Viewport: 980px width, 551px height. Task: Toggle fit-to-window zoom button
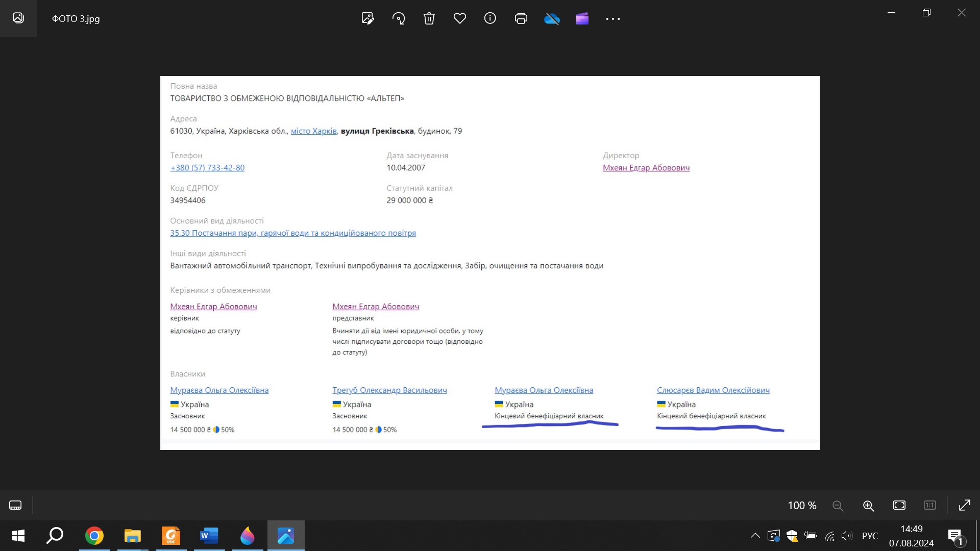pyautogui.click(x=899, y=505)
